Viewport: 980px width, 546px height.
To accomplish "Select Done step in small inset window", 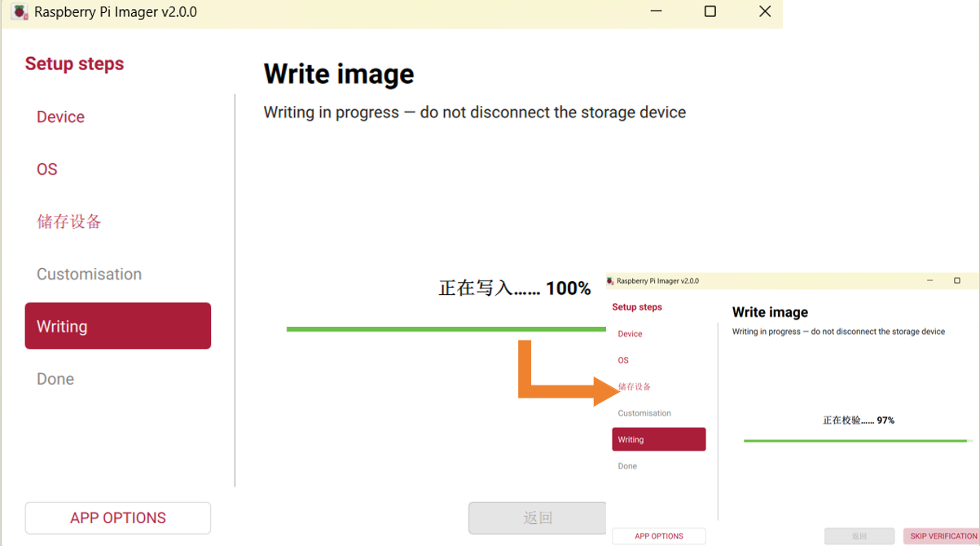I will [627, 466].
